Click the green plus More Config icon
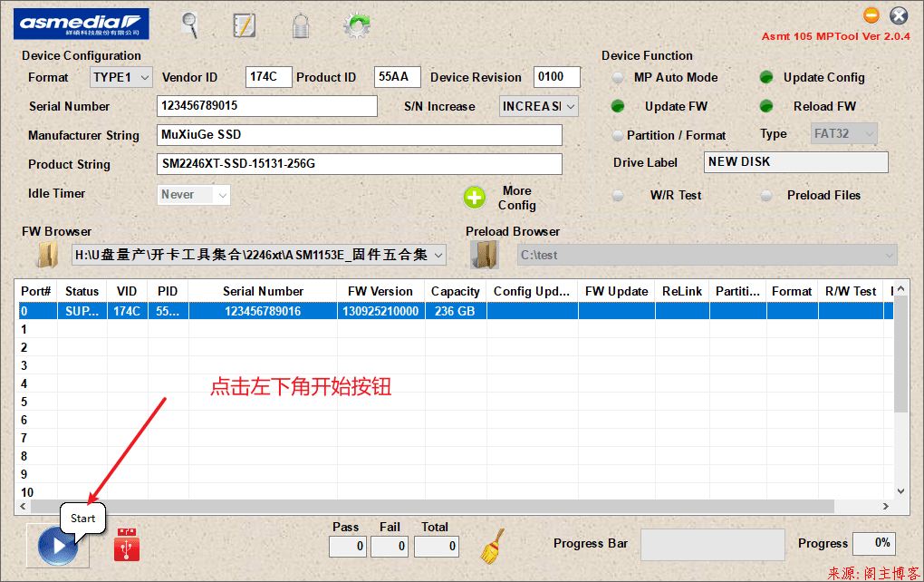Viewport: 924px width, 582px height. coord(475,199)
